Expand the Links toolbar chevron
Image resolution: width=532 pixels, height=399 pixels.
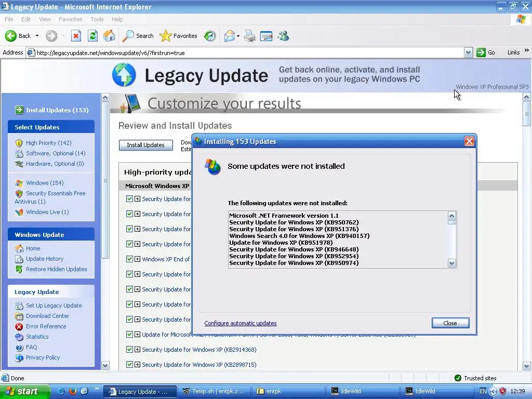(x=527, y=50)
